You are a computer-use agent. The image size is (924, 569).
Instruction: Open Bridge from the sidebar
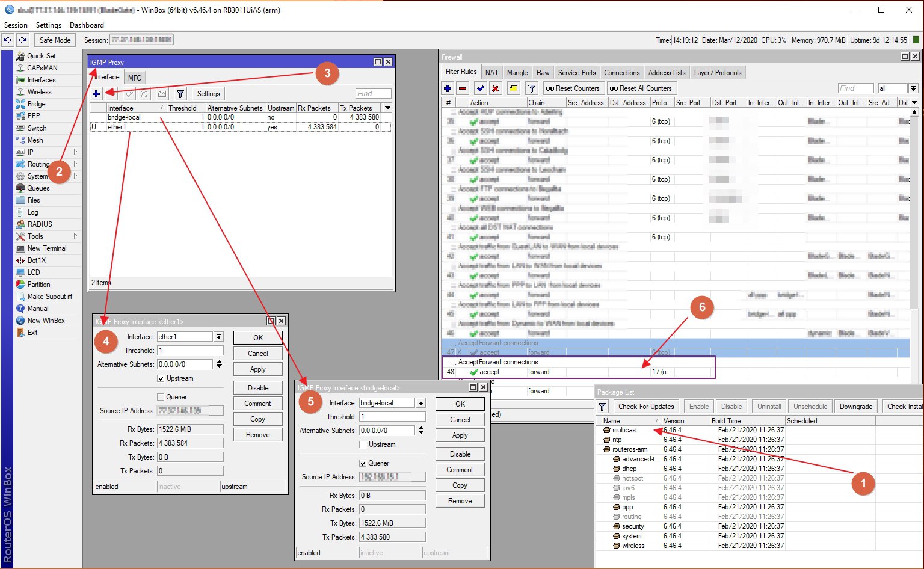pyautogui.click(x=36, y=104)
